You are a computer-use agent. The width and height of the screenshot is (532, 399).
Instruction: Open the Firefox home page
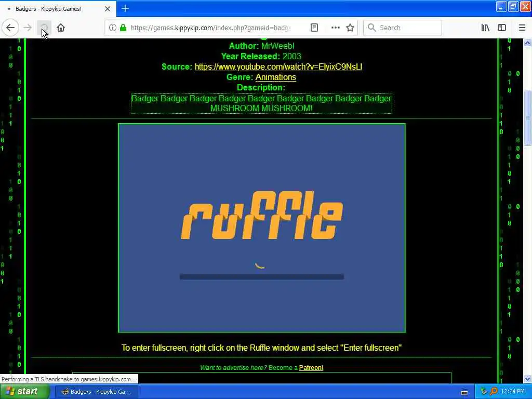(61, 28)
